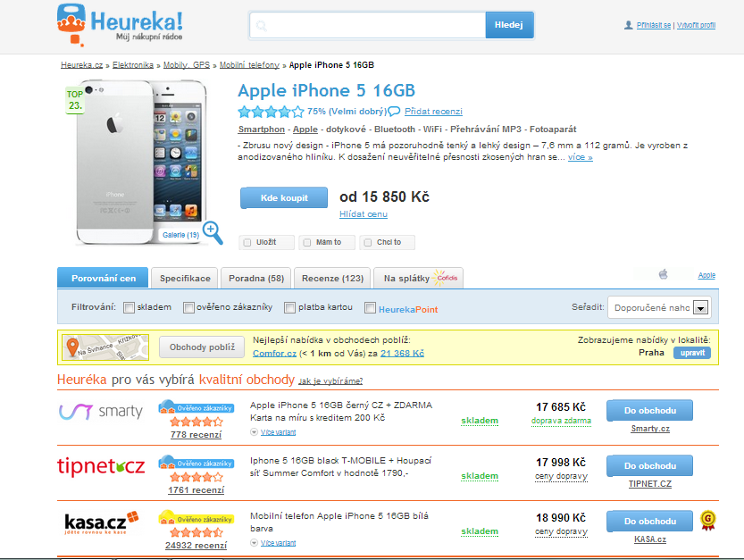Click the gold G award badge for KASA.cz
Viewport: 744px width, 560px height.
(708, 520)
